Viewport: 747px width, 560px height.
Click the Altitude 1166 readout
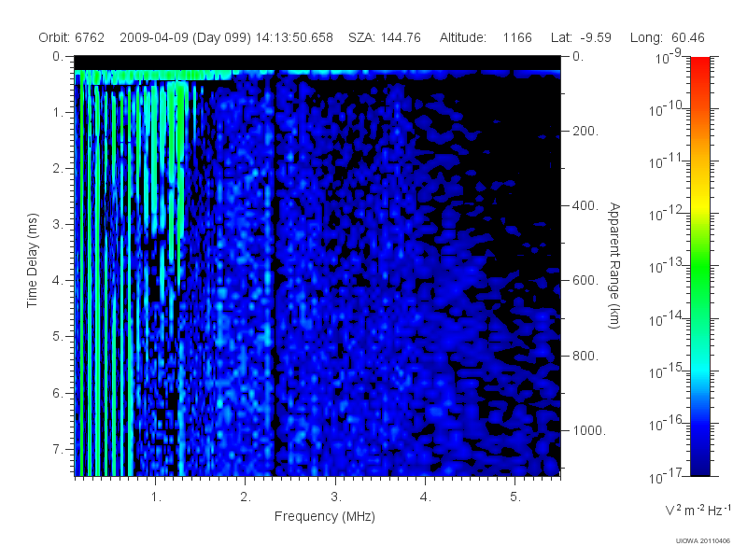pos(486,37)
